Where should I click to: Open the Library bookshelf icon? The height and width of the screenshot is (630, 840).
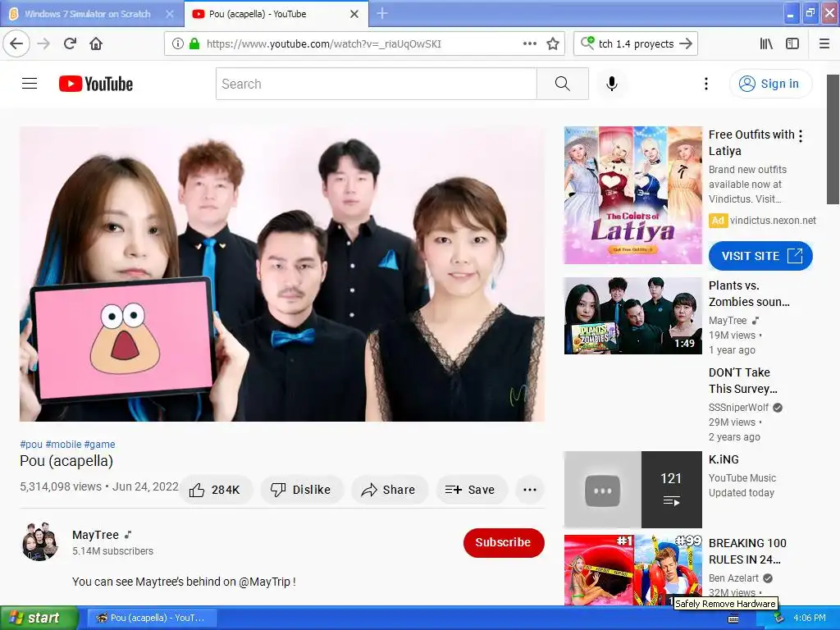pyautogui.click(x=766, y=43)
